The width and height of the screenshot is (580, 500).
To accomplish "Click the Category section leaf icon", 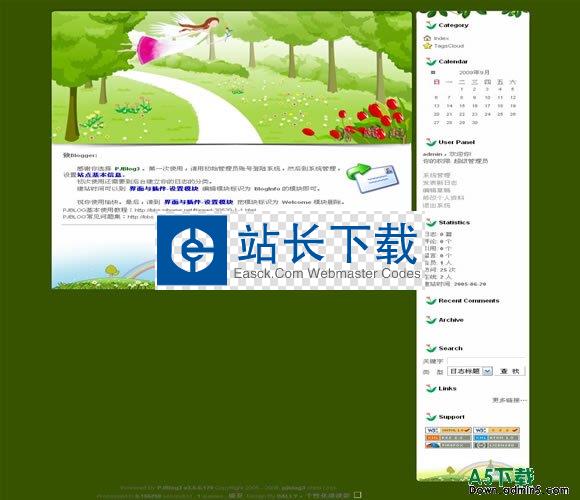I will pos(431,25).
